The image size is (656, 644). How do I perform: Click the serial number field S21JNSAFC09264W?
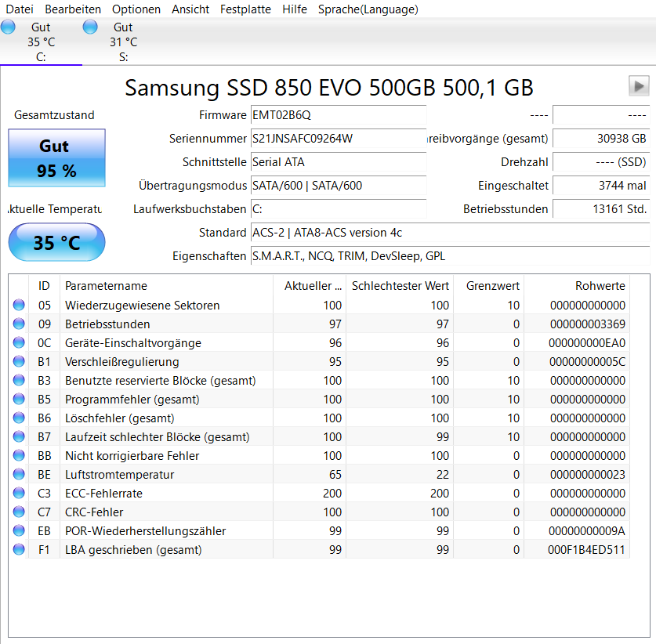pyautogui.click(x=339, y=139)
